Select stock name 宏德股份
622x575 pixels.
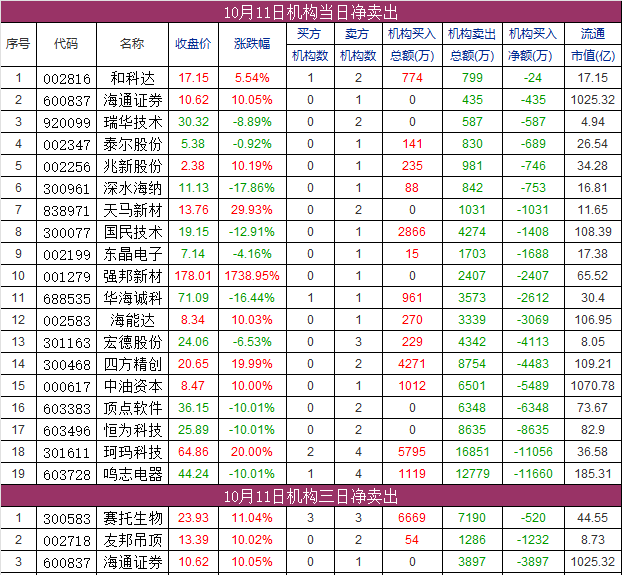[132, 342]
